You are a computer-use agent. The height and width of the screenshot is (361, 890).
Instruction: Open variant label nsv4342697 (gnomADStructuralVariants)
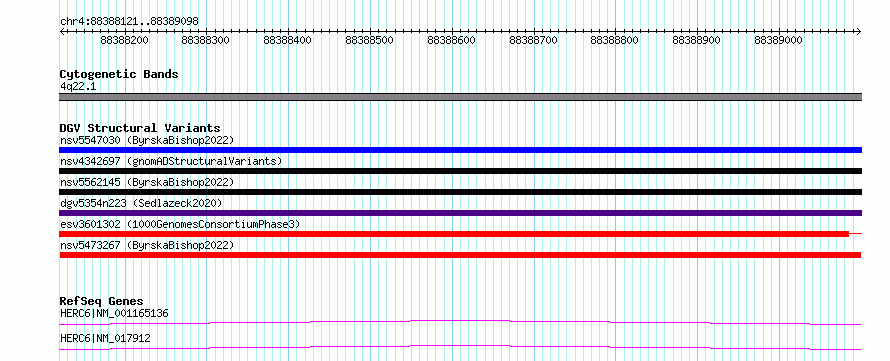point(171,161)
